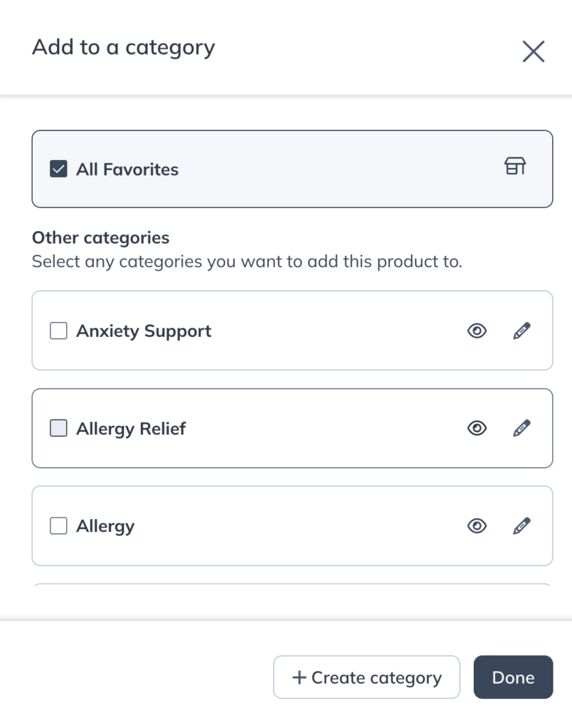Close the Add to a category dialog
This screenshot has width=572, height=728.
(533, 51)
